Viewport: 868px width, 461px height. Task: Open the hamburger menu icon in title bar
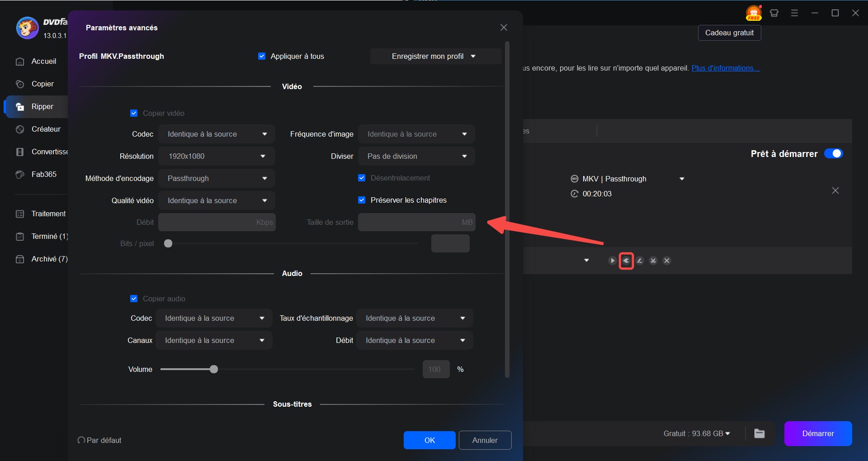tap(794, 13)
